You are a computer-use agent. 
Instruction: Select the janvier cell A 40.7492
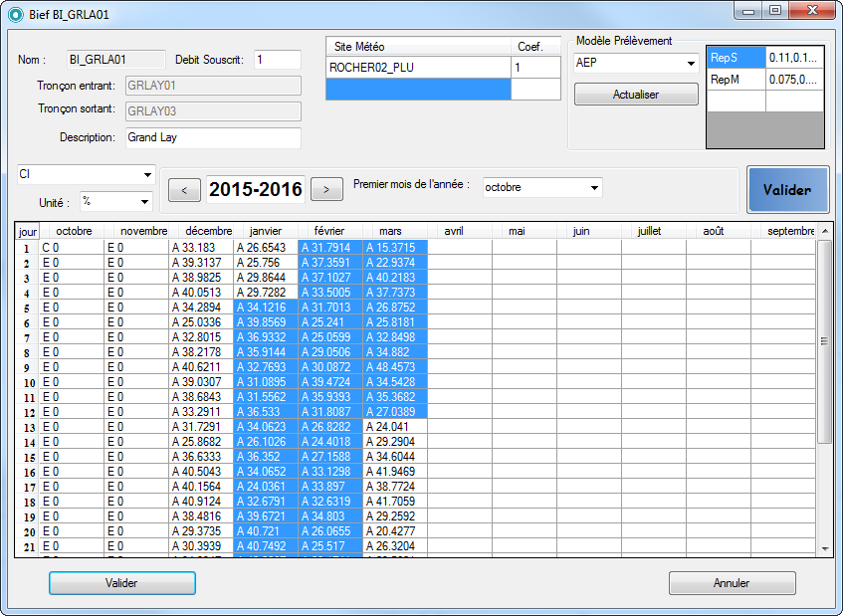coord(266,546)
